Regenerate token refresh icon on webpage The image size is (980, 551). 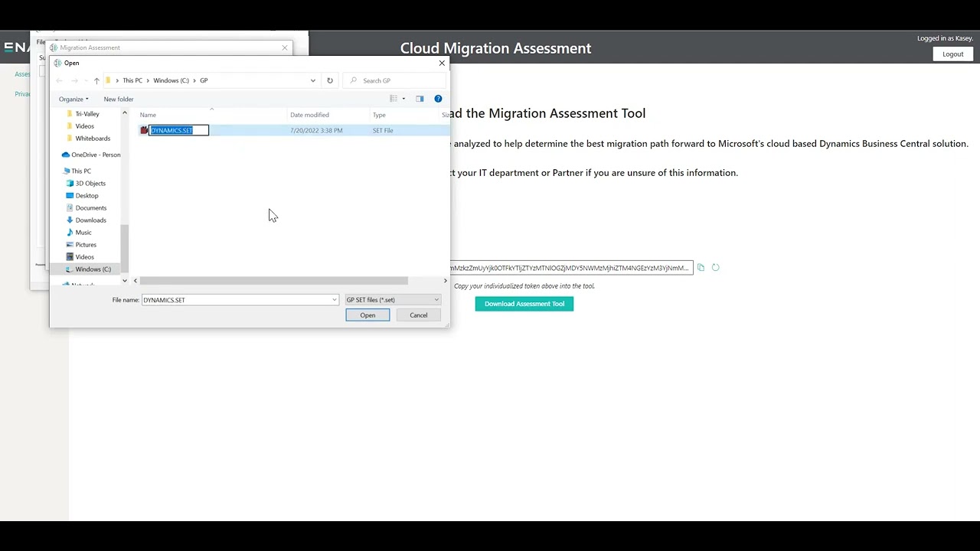[x=715, y=268]
